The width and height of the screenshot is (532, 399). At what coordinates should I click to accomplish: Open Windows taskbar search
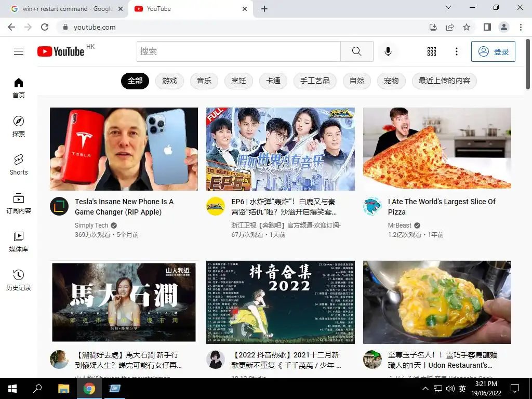point(37,389)
